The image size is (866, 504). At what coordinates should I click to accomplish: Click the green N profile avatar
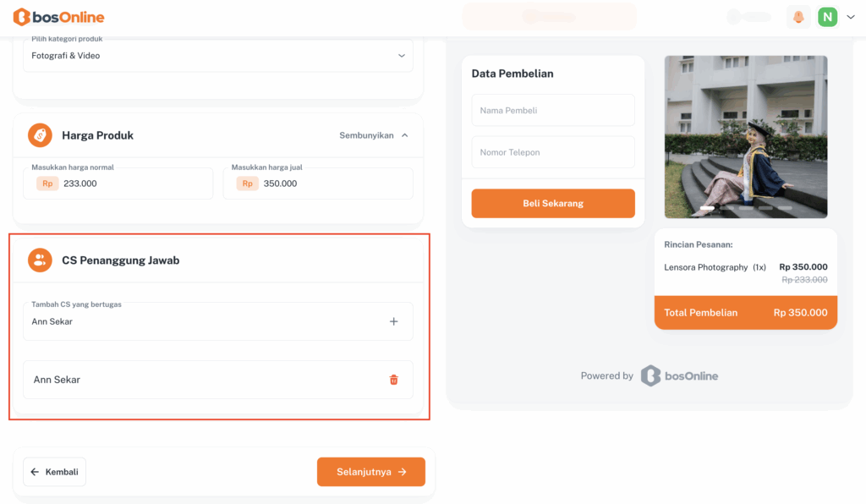pyautogui.click(x=827, y=17)
